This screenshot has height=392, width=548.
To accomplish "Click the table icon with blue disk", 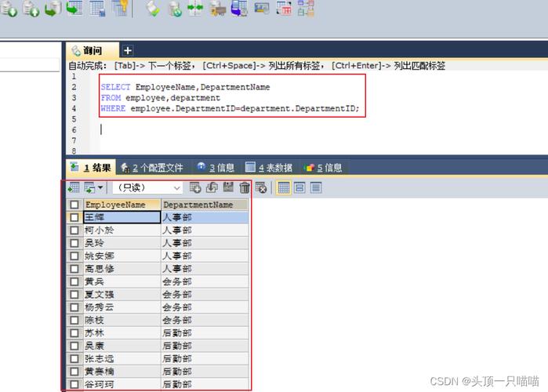I will click(96, 8).
